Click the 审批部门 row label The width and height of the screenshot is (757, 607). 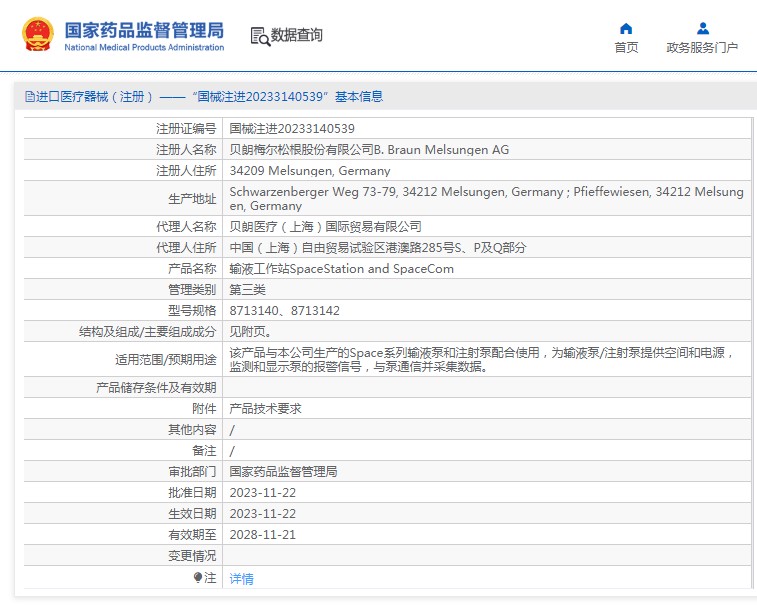point(192,471)
